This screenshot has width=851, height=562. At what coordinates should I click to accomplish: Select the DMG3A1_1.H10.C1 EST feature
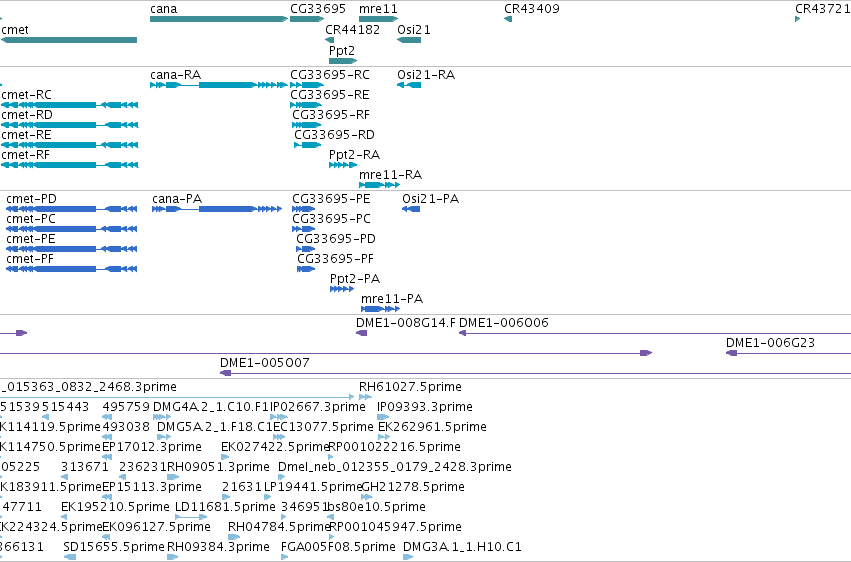408,557
